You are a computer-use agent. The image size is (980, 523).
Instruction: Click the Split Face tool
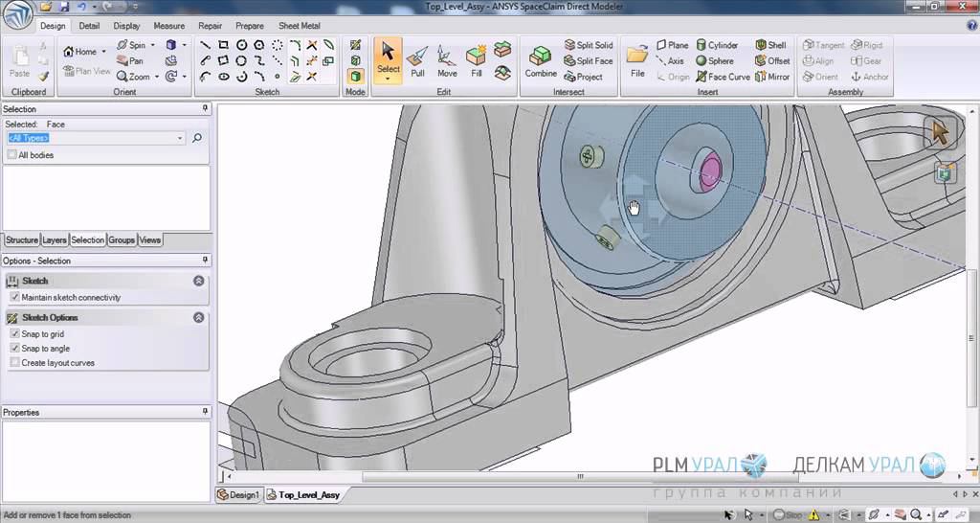tap(589, 60)
